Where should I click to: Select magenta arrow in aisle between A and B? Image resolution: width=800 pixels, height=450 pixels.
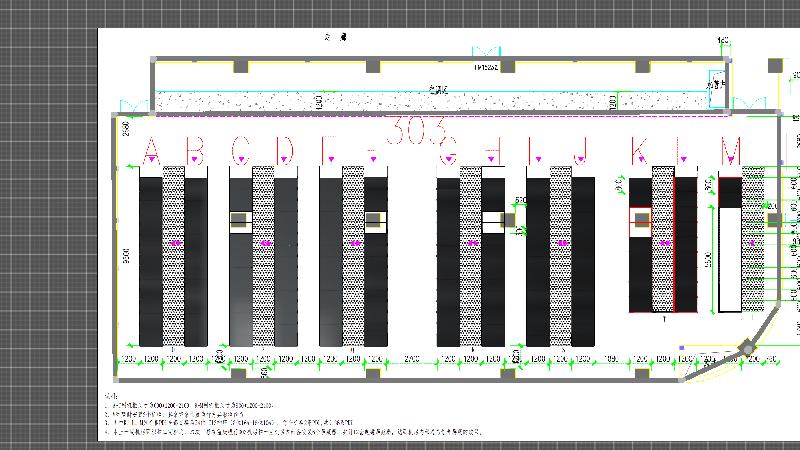pyautogui.click(x=175, y=243)
